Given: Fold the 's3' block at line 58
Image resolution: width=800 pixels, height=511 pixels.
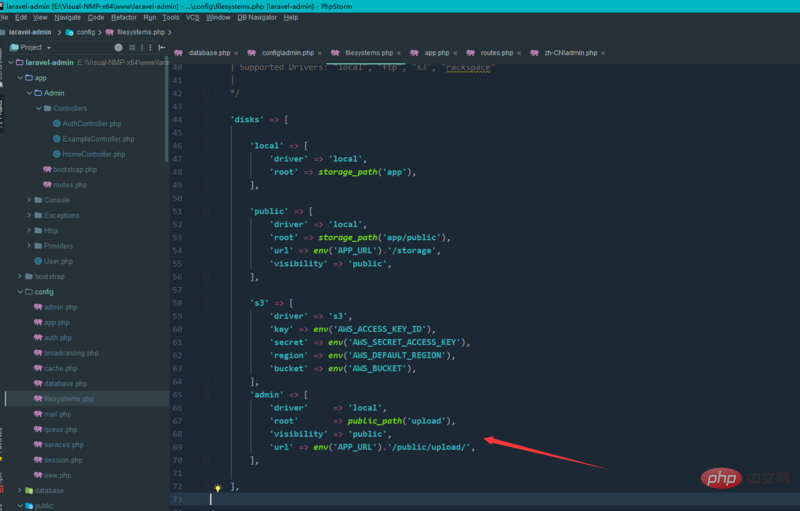Looking at the screenshot, I should [x=206, y=303].
